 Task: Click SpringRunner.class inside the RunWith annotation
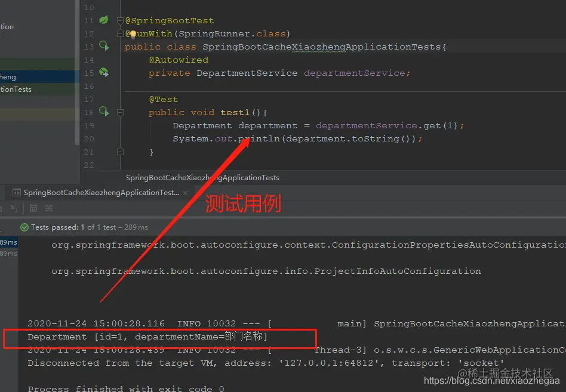click(232, 33)
